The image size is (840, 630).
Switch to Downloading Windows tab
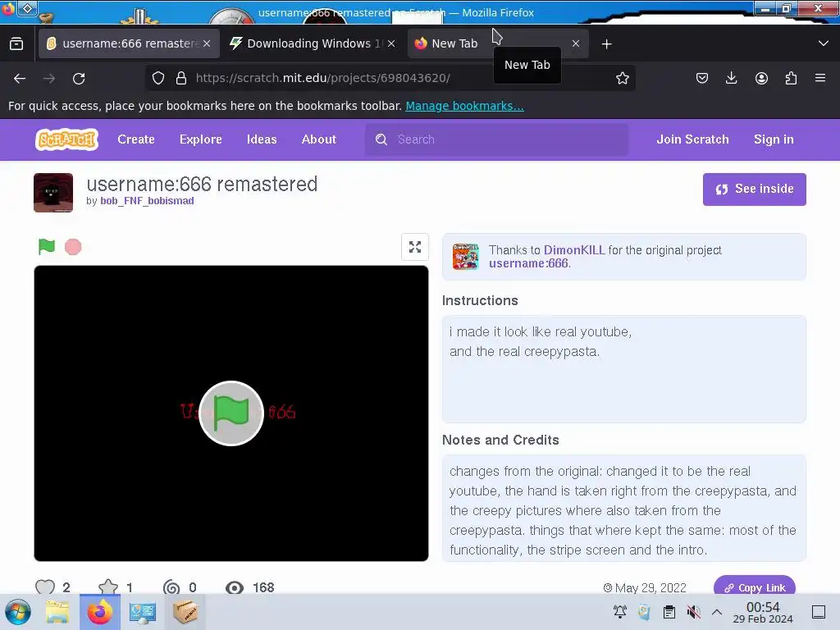coord(313,43)
